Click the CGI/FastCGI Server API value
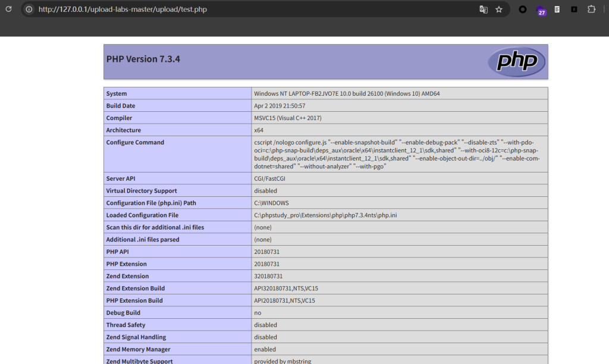609x364 pixels. pos(272,179)
